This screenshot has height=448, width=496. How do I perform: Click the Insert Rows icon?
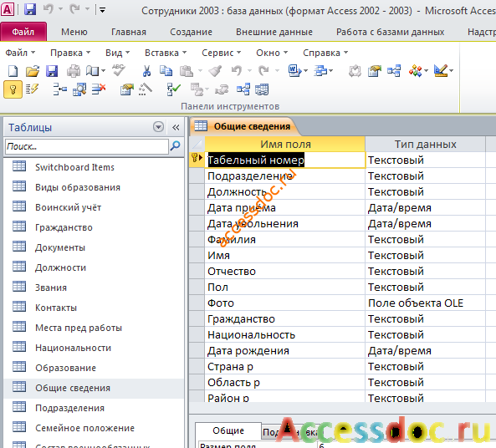pos(59,89)
